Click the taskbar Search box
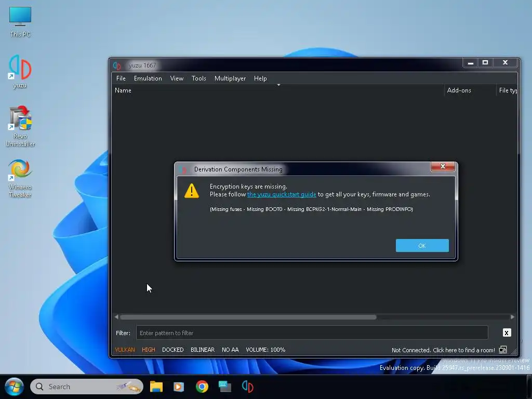532x399 pixels. coord(87,387)
